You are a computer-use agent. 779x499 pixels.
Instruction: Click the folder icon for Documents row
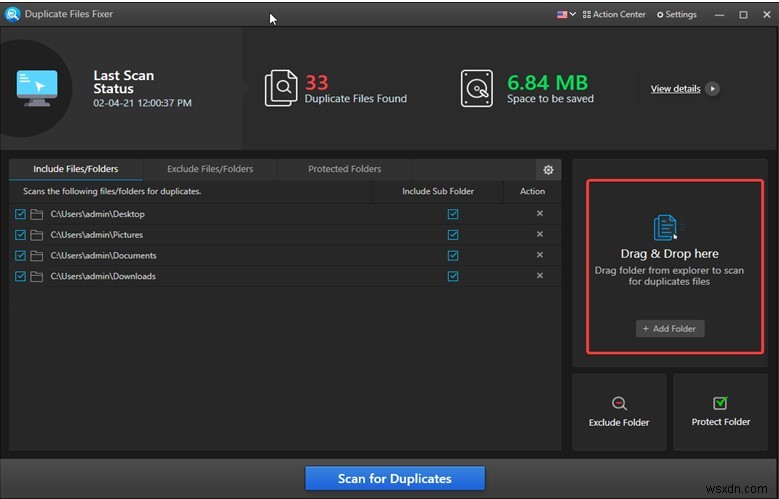pyautogui.click(x=36, y=256)
